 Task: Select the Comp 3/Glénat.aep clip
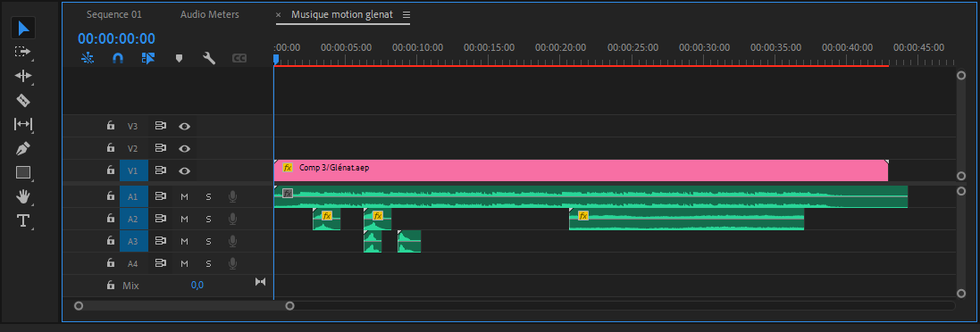pos(581,170)
